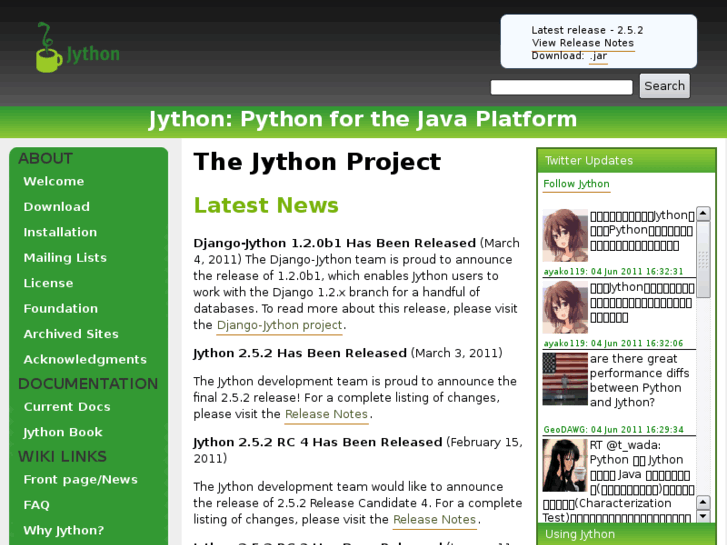Open the FAQ wiki link
Screen dimensions: 727x545
pos(36,505)
